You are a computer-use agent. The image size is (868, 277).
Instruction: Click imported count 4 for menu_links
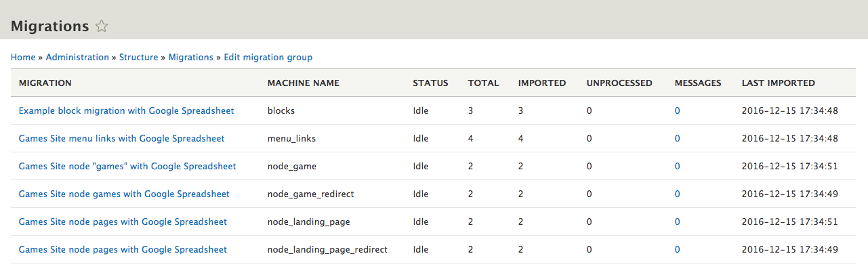pos(521,138)
